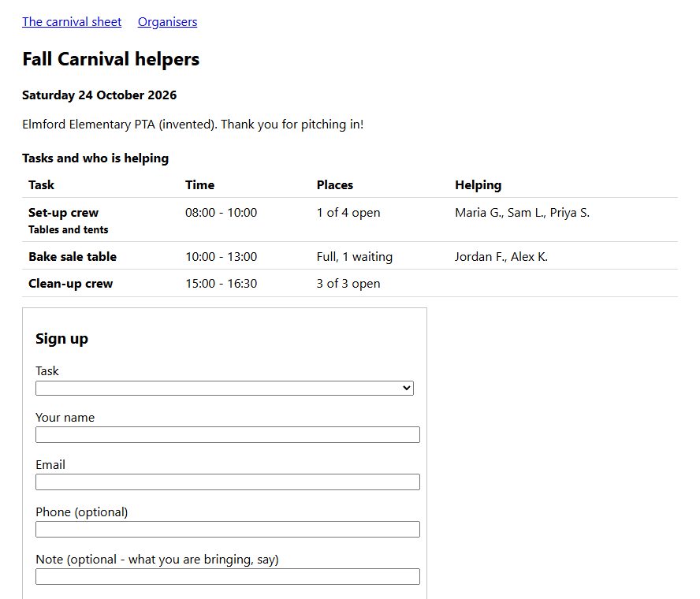Click the "Helping" column header
The width and height of the screenshot is (700, 599).
[478, 184]
